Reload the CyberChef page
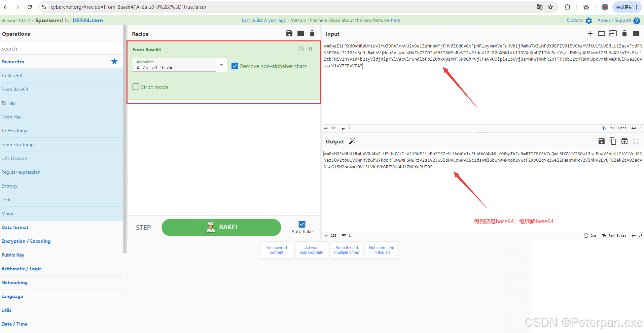 [x=30, y=7]
